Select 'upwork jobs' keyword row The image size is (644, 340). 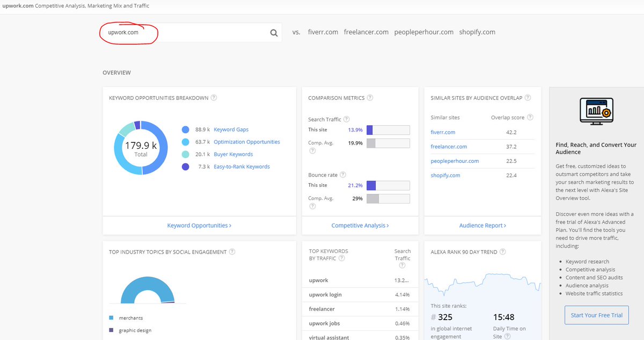(360, 323)
